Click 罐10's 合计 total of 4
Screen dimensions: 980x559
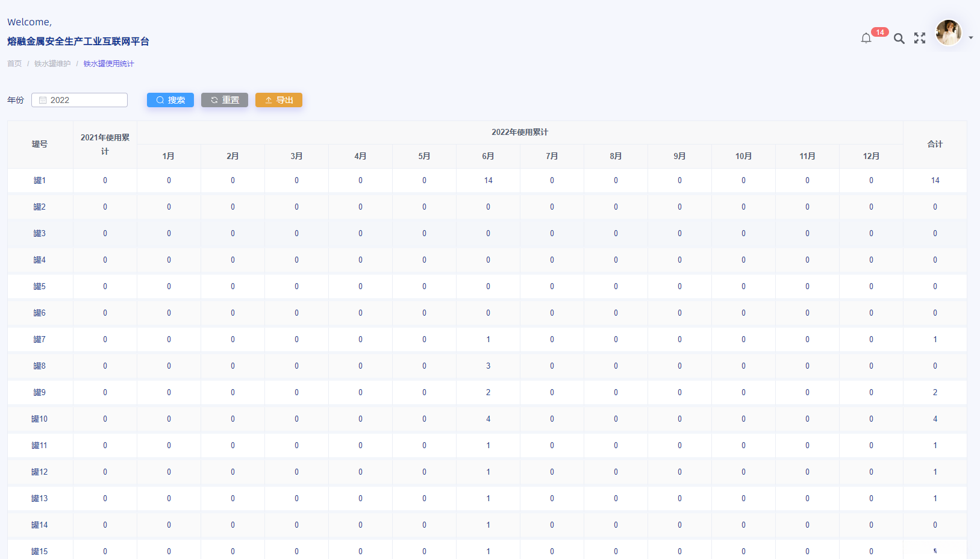pyautogui.click(x=935, y=419)
